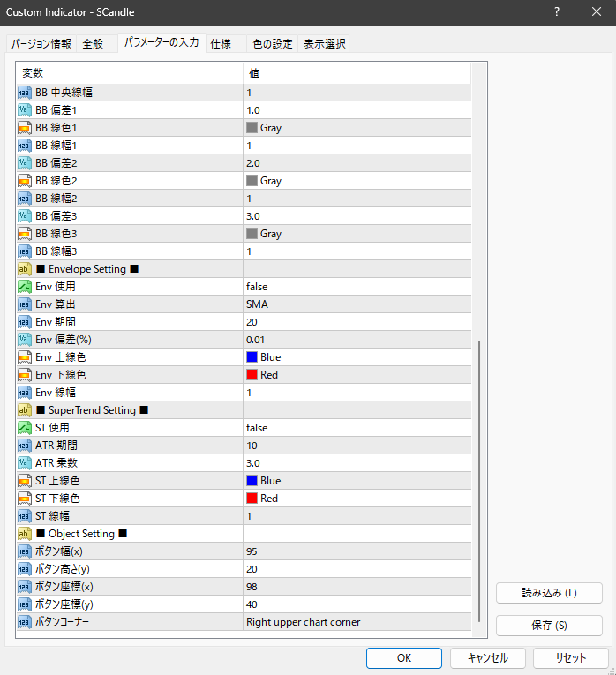Viewport: 616px width, 675px height.
Task: Click the string icon beside Object Setting
Action: [x=25, y=534]
